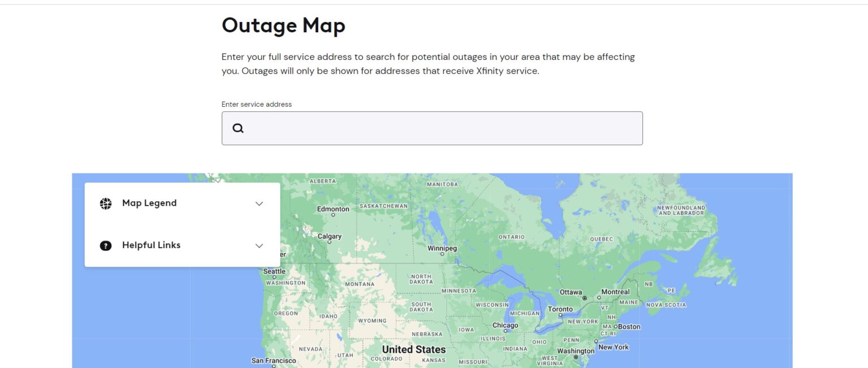Click the Montreal marker on the map
The width and height of the screenshot is (868, 368).
coord(600,296)
